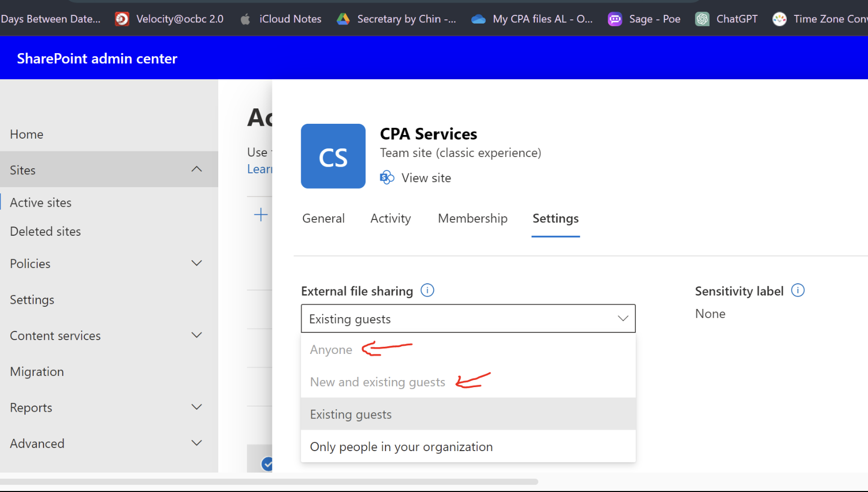Image resolution: width=868 pixels, height=492 pixels.
Task: Click the CS site logo tile
Action: tap(333, 156)
